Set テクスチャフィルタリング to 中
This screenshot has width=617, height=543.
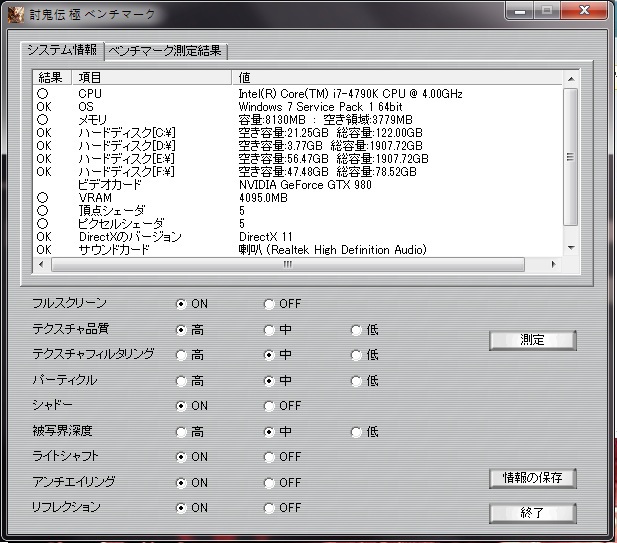pos(269,355)
